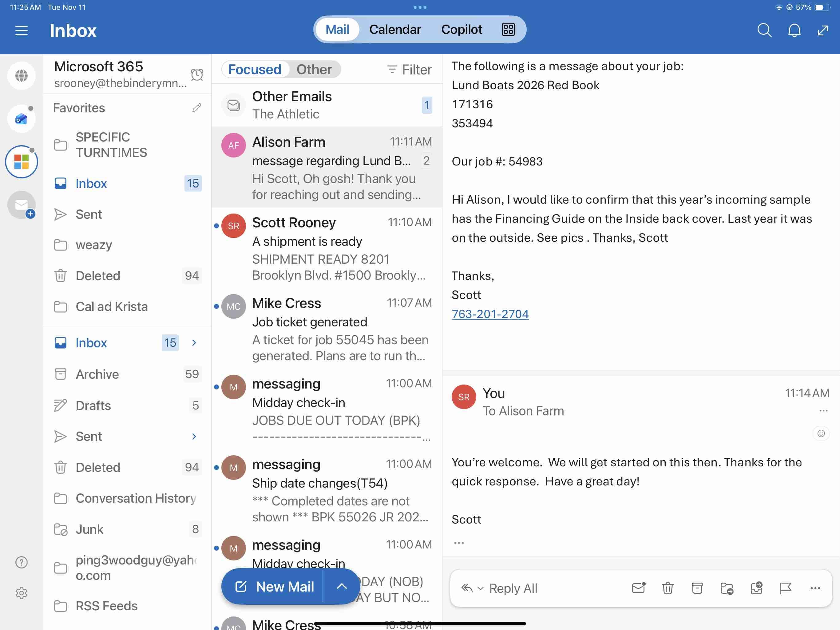Screen dimensions: 840x630
Task: Switch to the Calendar tab
Action: [x=395, y=29]
